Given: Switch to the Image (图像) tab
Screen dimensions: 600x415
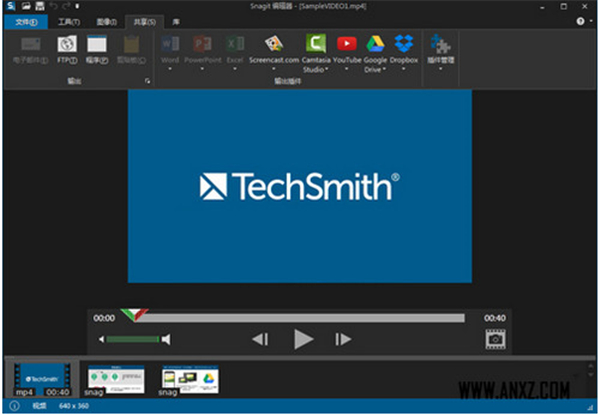Looking at the screenshot, I should (x=106, y=22).
